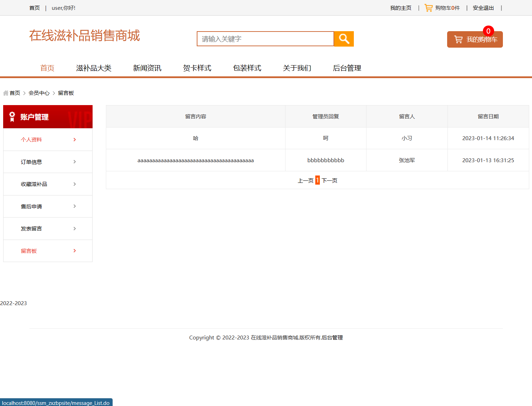Click the cart item count badge showing 0
532x406 pixels.
(488, 31)
